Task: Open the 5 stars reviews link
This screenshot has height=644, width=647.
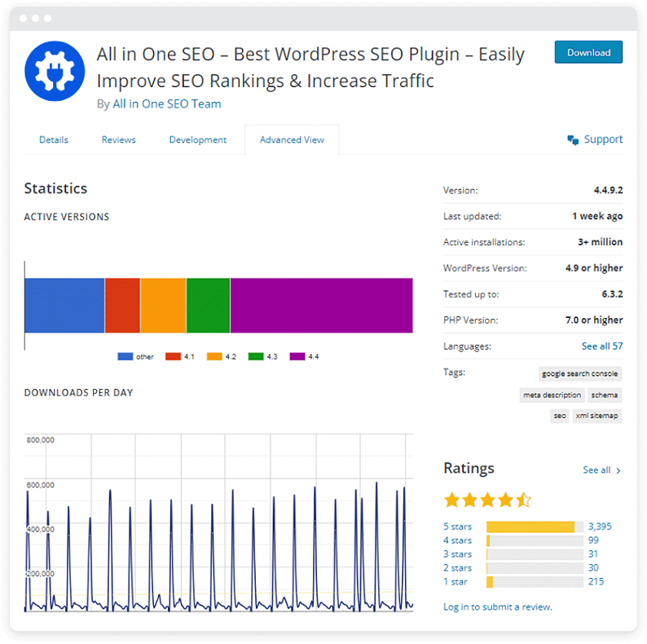Action: tap(457, 527)
